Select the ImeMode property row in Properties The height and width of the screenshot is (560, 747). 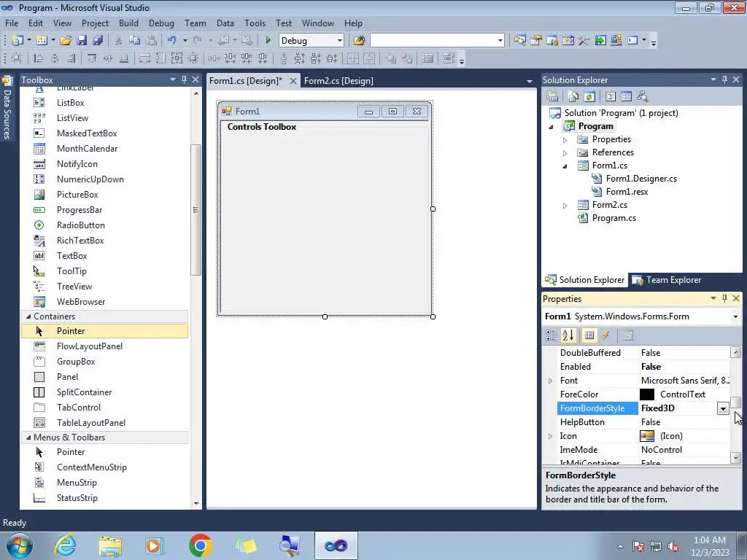tap(643, 449)
